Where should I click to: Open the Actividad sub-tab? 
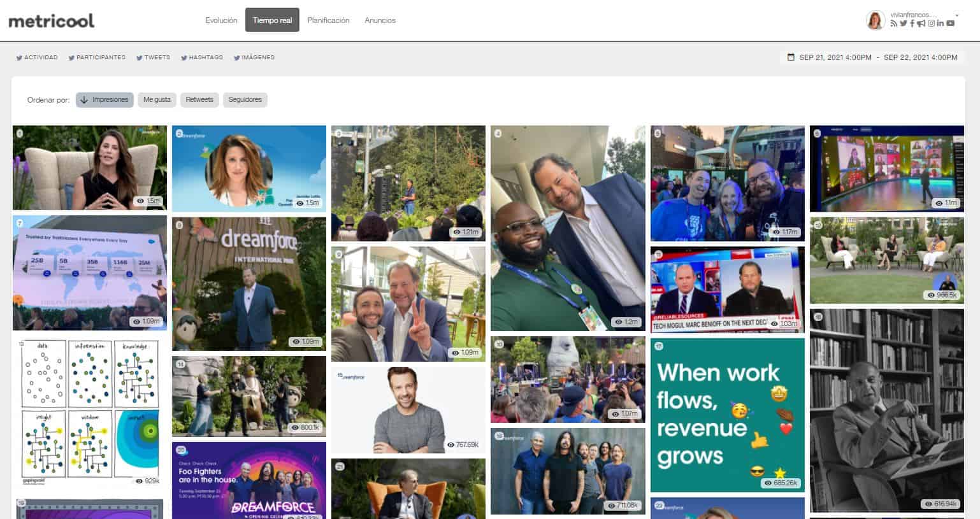[37, 57]
